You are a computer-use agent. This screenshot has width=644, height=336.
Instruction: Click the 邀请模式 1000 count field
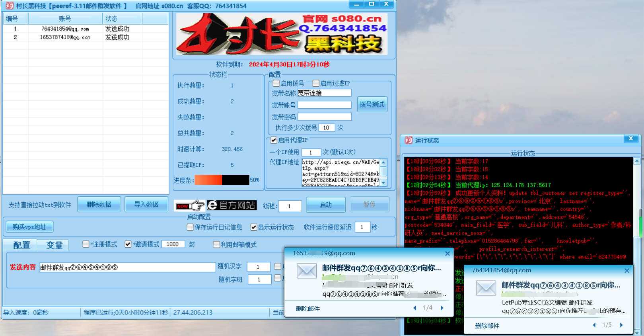(x=173, y=244)
